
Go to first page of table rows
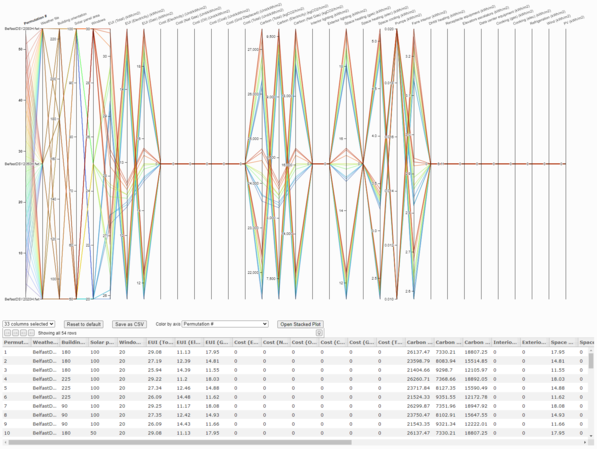click(x=7, y=333)
